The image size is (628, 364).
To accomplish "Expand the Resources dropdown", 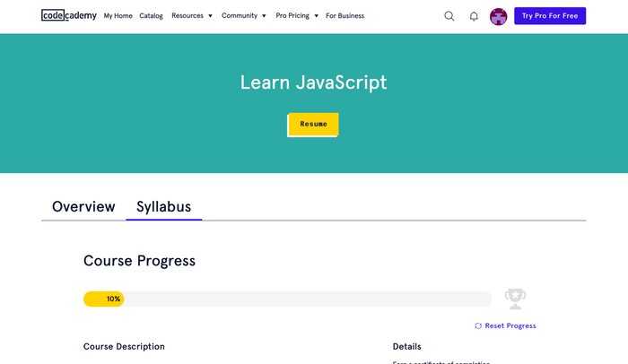I will pos(192,15).
